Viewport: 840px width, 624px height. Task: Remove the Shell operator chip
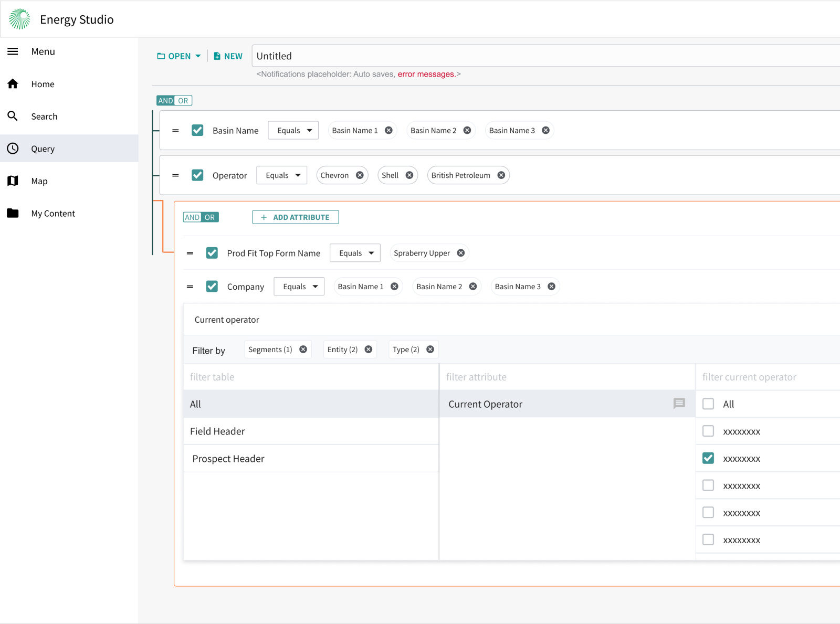pyautogui.click(x=409, y=175)
